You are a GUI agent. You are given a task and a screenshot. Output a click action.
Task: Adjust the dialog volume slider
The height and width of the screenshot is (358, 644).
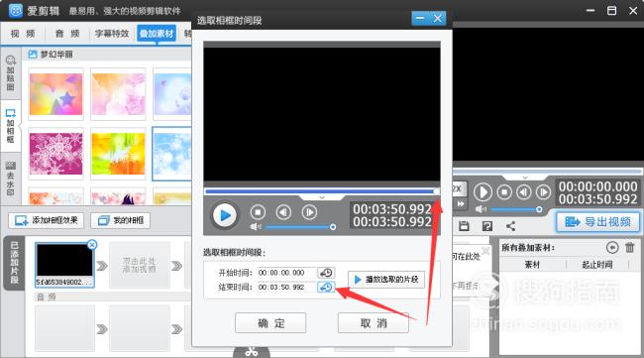[300, 227]
